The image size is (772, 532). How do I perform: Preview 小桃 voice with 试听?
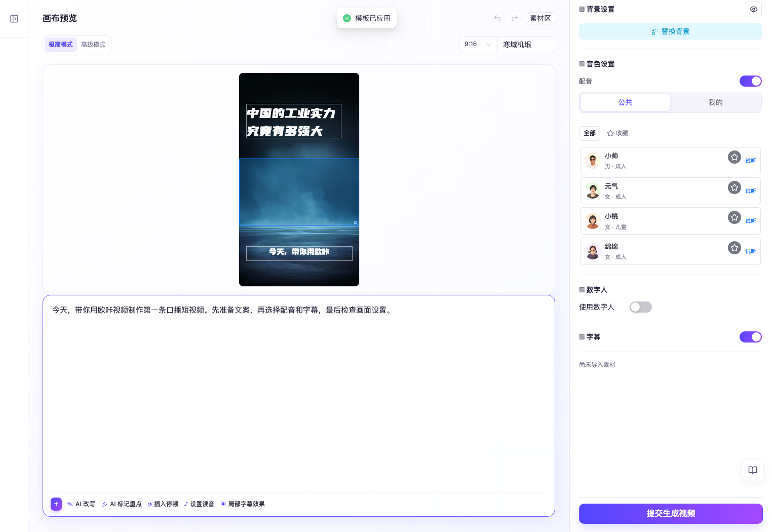point(751,221)
